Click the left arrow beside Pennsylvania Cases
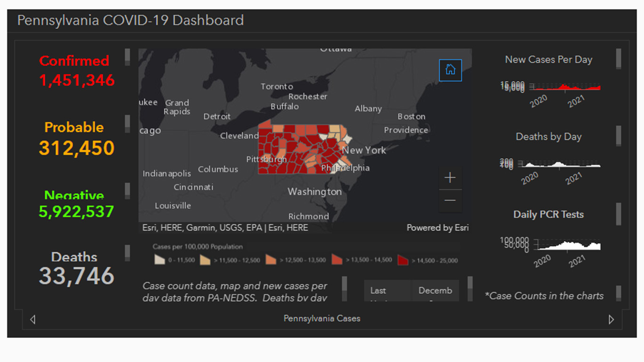This screenshot has height=362, width=644. (32, 319)
